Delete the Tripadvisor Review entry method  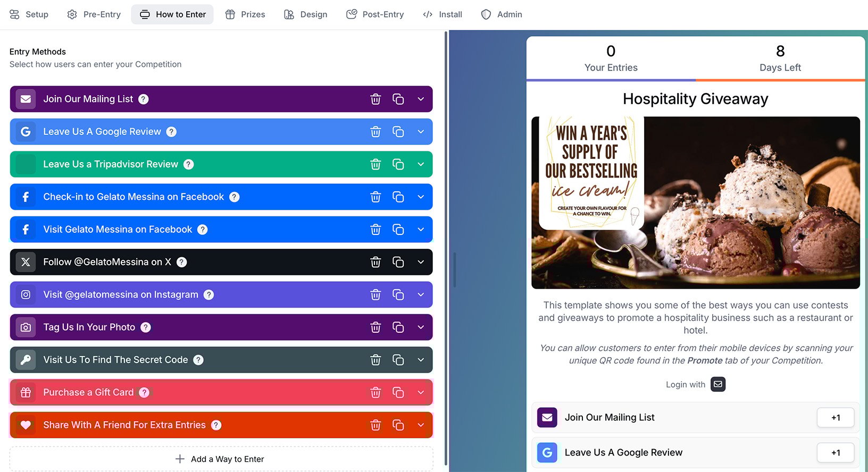coord(375,164)
